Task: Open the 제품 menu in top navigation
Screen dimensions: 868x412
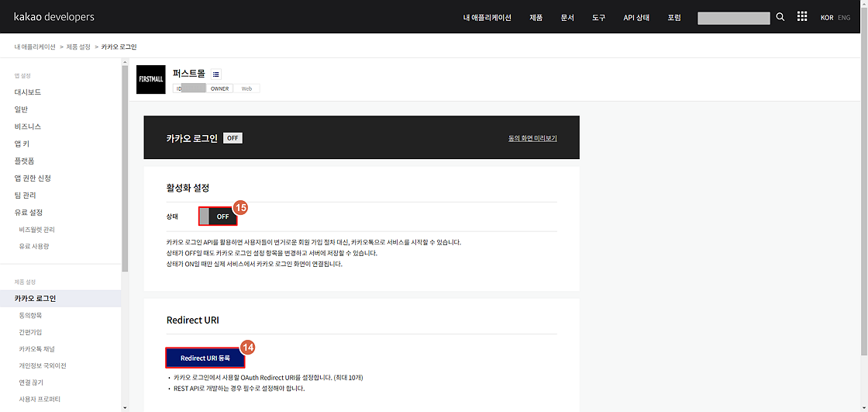Action: (536, 17)
